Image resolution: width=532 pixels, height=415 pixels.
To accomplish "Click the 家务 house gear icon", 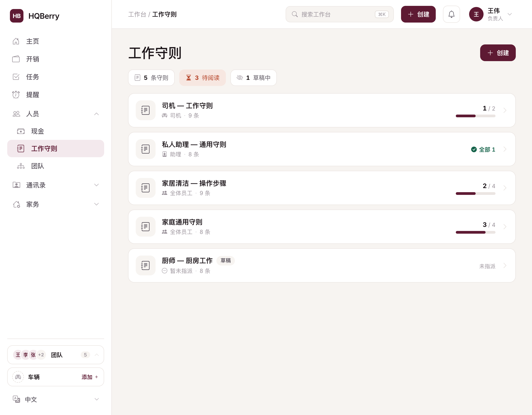I will click(x=16, y=204).
